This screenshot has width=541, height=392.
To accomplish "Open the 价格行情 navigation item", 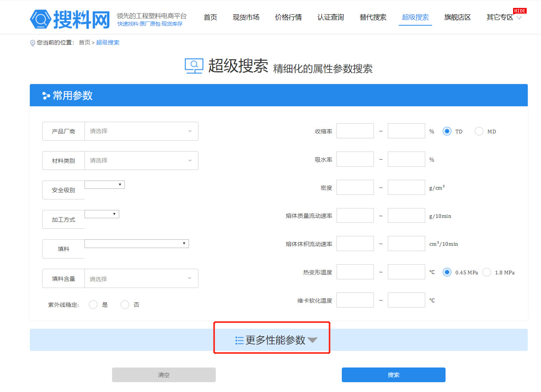I will pos(288,17).
